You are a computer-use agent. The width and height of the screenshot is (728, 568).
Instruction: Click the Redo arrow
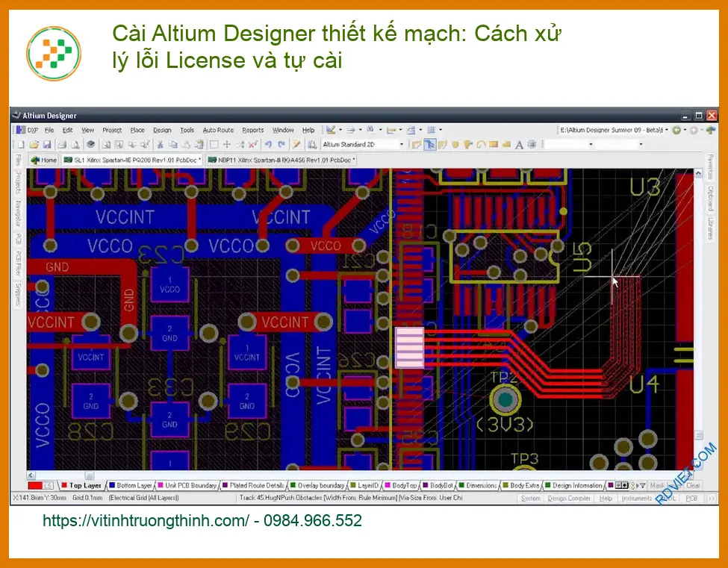281,145
